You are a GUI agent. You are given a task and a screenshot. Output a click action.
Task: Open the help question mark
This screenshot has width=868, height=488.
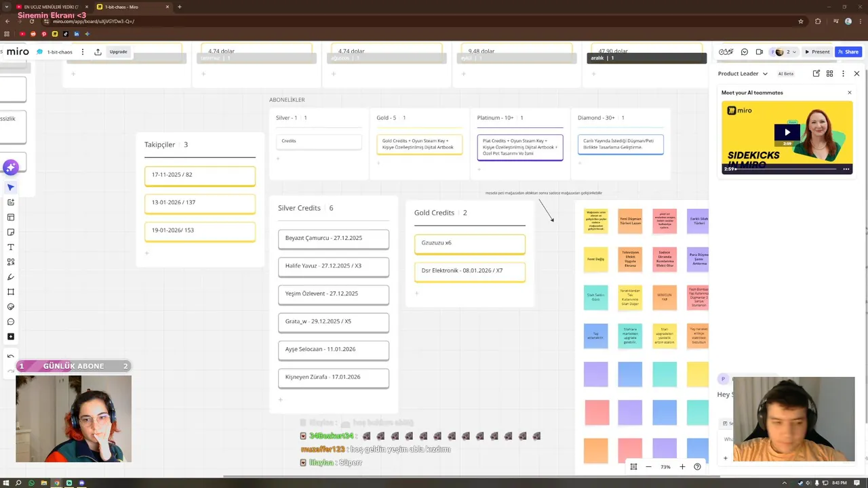point(697,467)
